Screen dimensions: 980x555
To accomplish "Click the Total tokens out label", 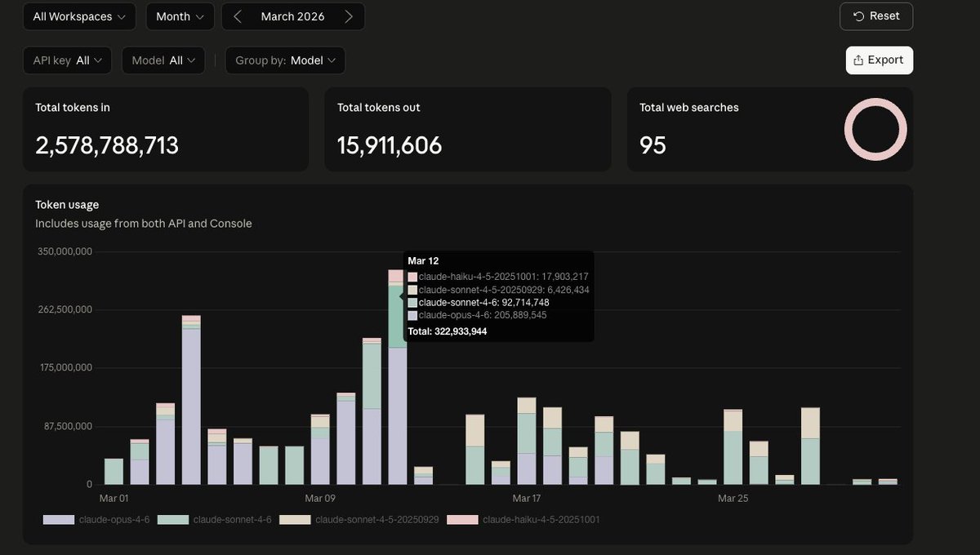I will (379, 108).
